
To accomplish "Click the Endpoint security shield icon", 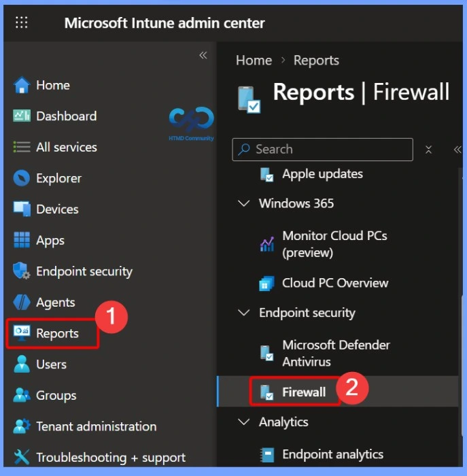I will point(22,271).
